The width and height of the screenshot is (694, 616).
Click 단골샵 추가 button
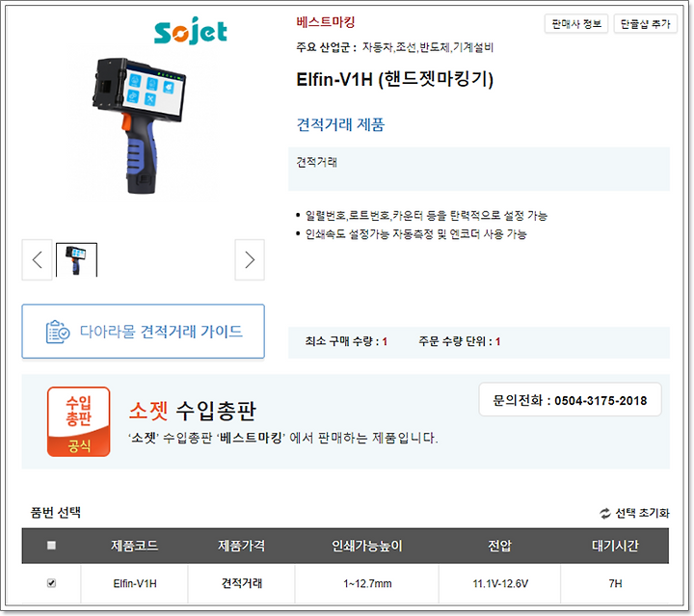[645, 24]
